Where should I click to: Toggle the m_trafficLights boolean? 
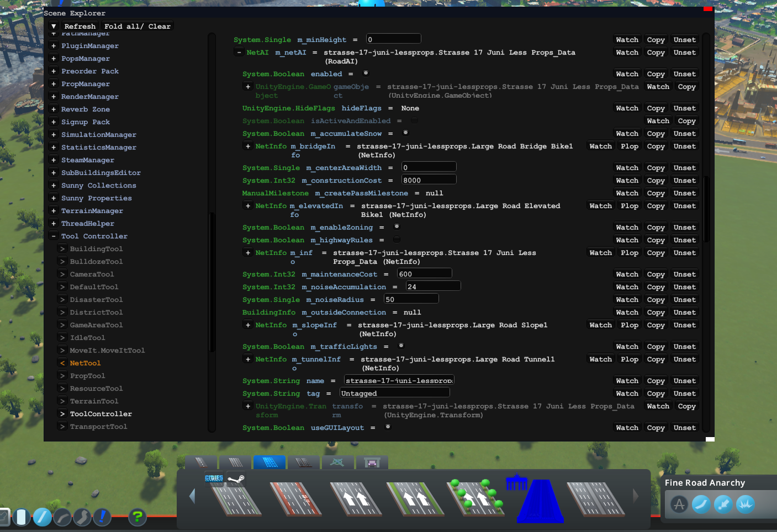(401, 346)
